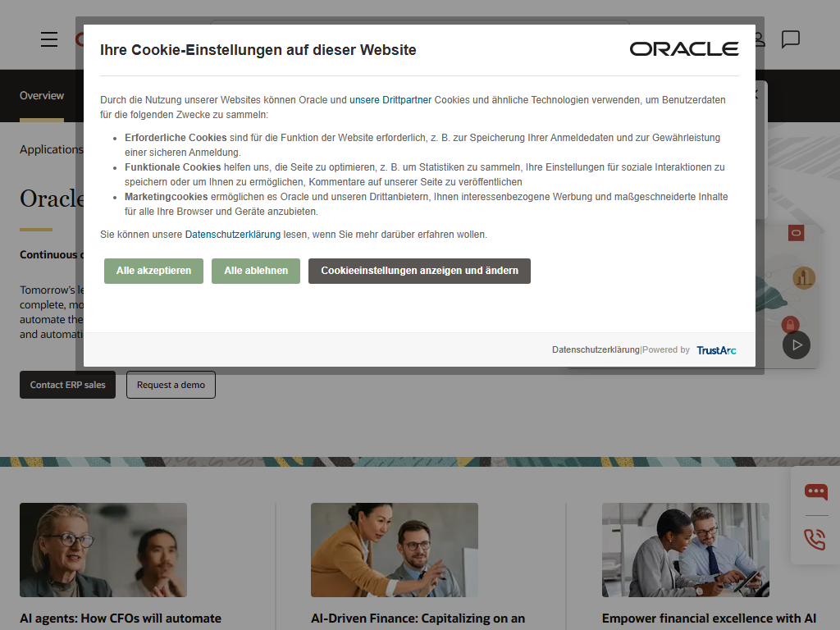Open the hamburger navigation menu
The image size is (840, 630).
(48, 39)
